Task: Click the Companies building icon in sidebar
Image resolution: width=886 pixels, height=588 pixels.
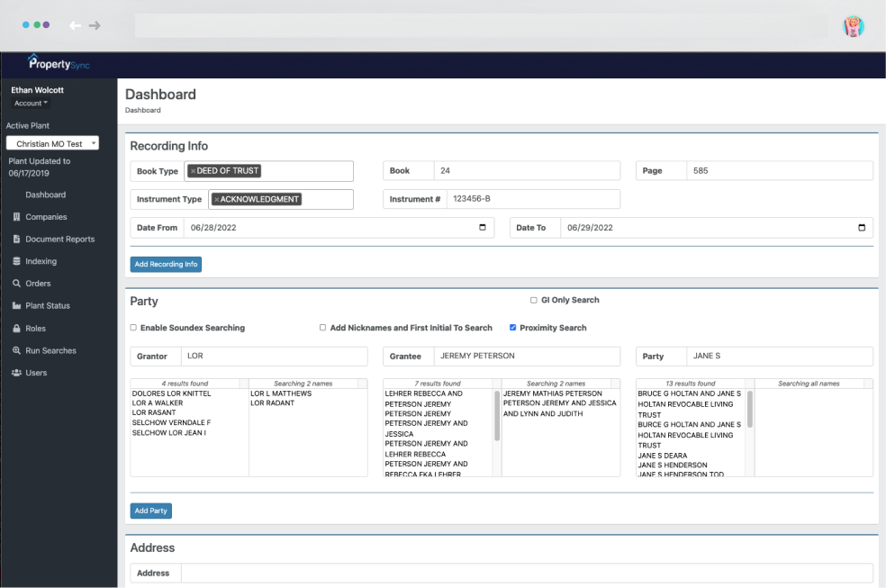Action: 16,217
